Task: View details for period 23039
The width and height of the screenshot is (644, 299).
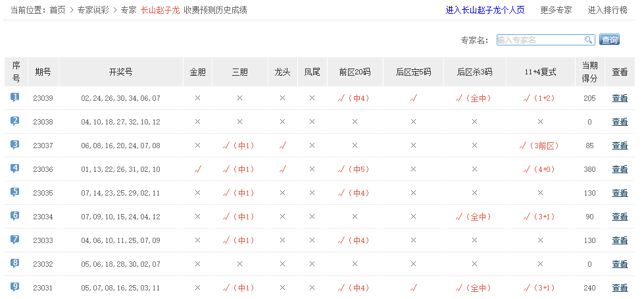Action: 620,98
